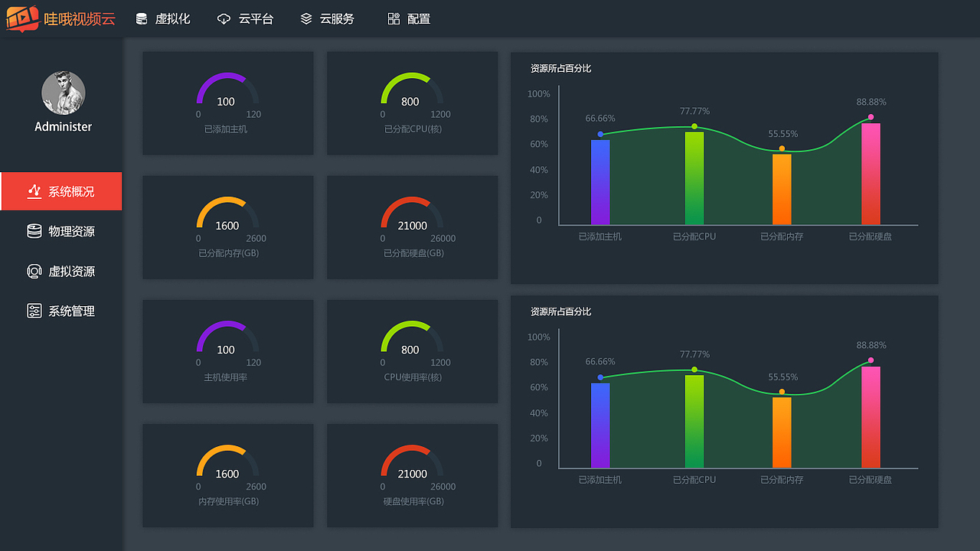Image resolution: width=980 pixels, height=551 pixels.
Task: Go to 系统管理 section
Action: 61,311
